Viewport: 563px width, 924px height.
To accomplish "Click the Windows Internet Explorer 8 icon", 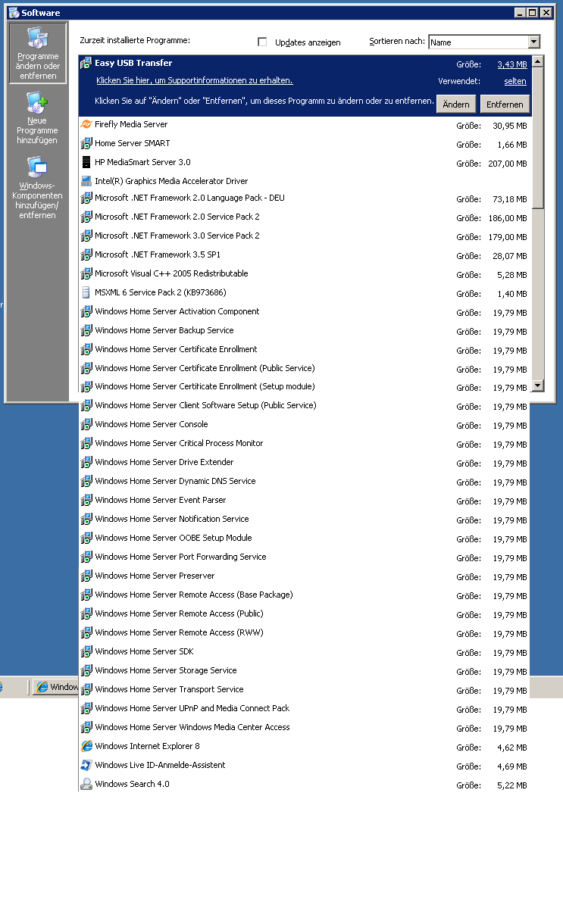I will tap(86, 747).
